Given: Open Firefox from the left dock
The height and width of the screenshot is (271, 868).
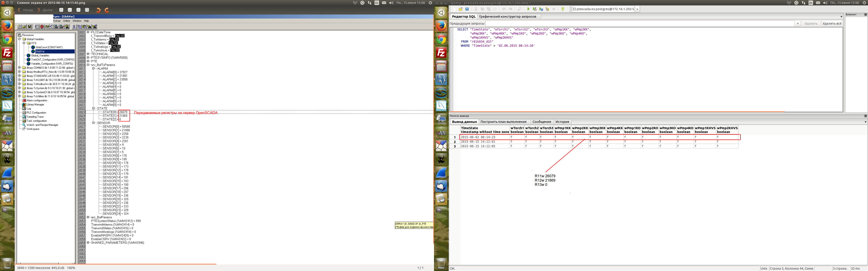Looking at the screenshot, I should pyautogui.click(x=7, y=26).
